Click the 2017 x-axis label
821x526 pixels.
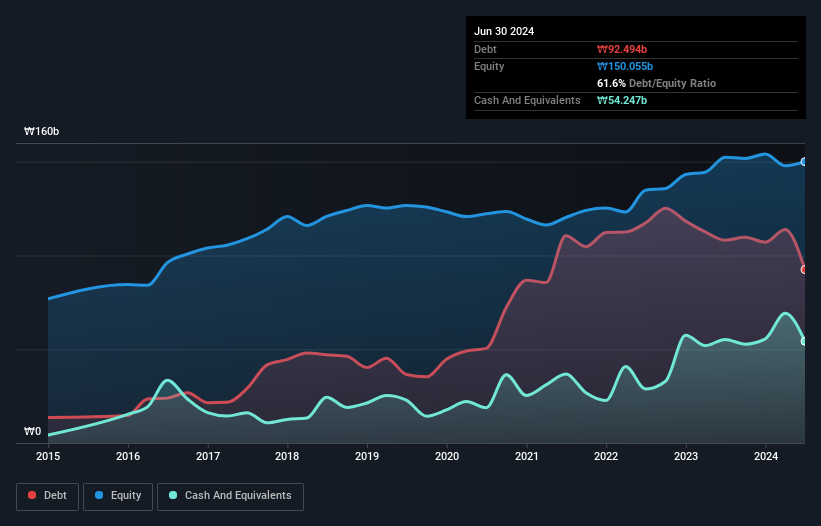coord(208,456)
